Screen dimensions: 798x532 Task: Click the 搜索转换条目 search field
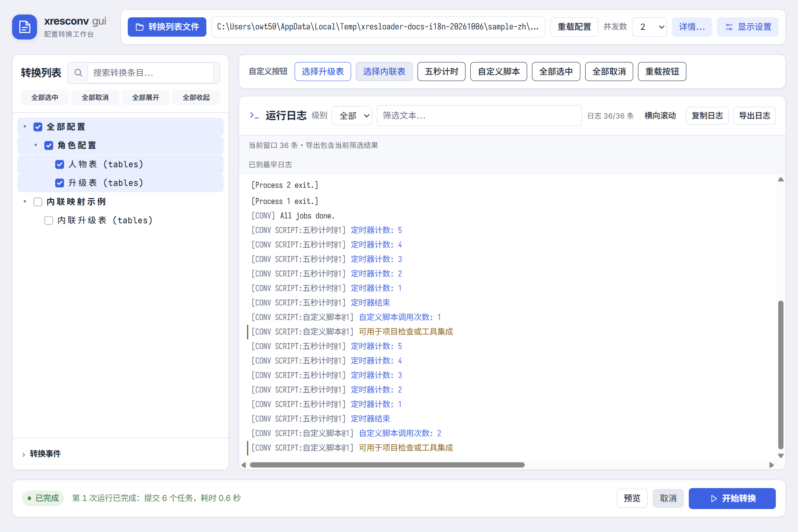[x=151, y=73]
